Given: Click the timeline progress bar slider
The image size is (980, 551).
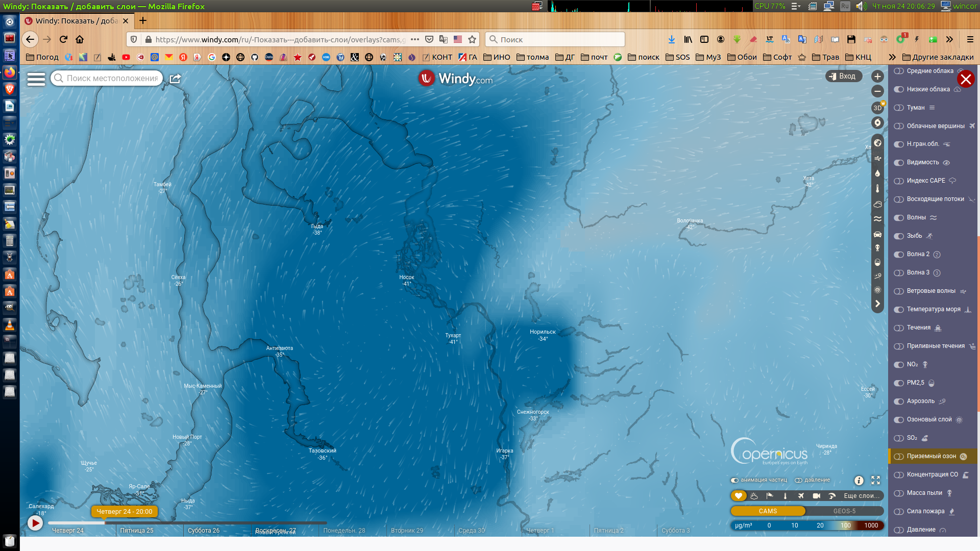Looking at the screenshot, I should (187, 523).
